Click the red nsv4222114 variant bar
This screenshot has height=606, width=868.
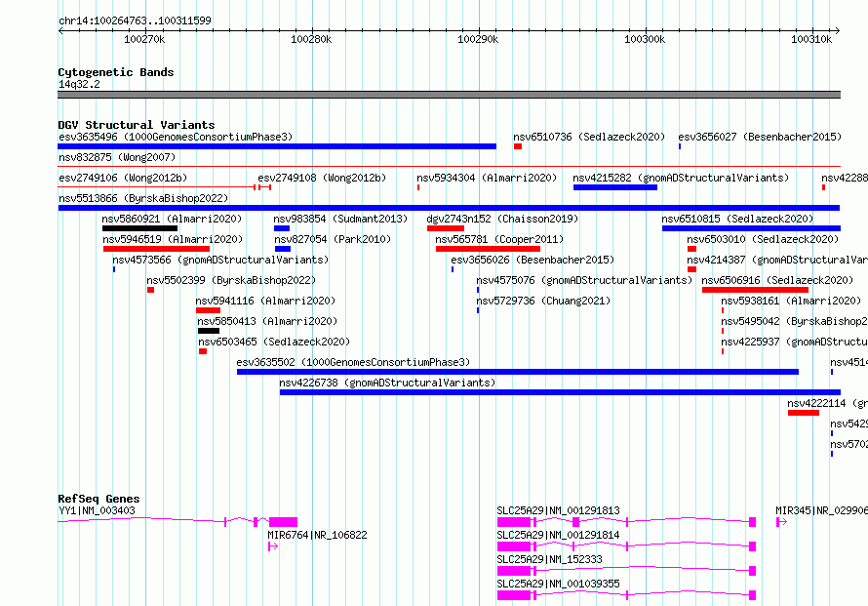[x=804, y=413]
